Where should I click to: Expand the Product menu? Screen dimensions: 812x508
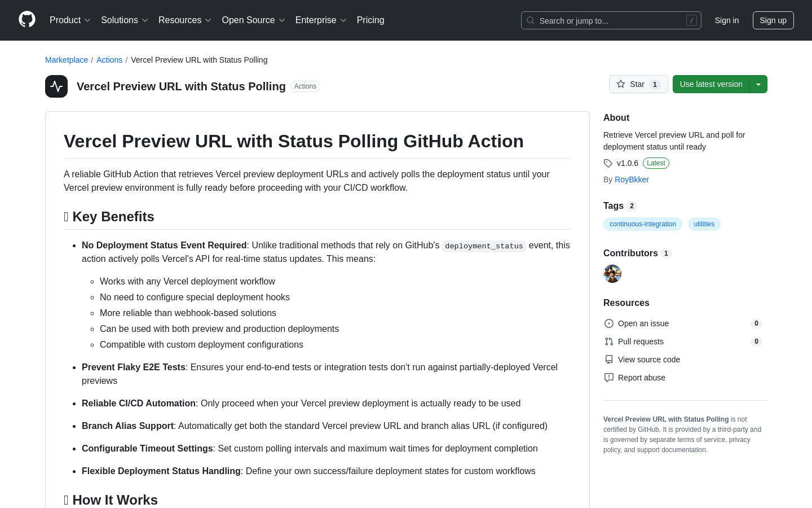[70, 20]
